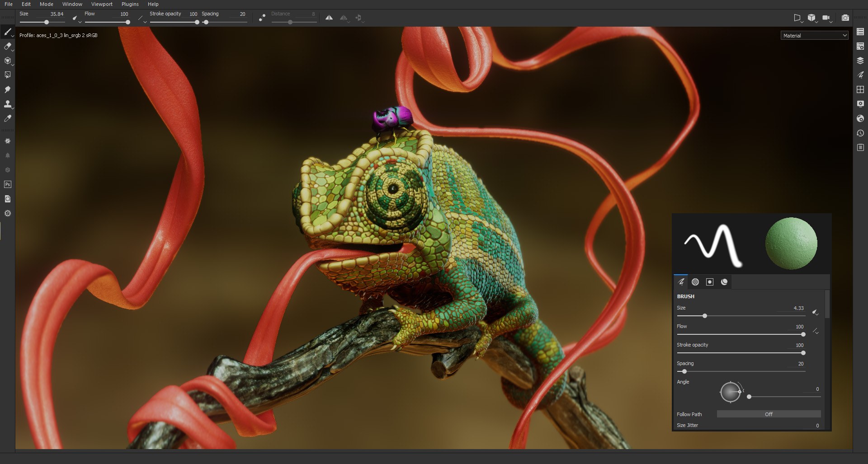The width and height of the screenshot is (868, 464).
Task: Toggle symmetry in the top toolbar
Action: coord(329,18)
